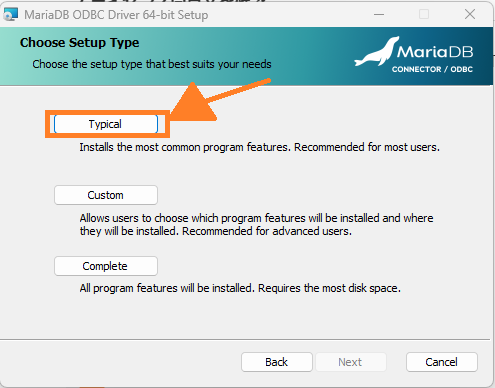Click the window title 'MariaDB ODBC Driver 64-bit Setup'
The height and width of the screenshot is (388, 495).
tap(116, 15)
